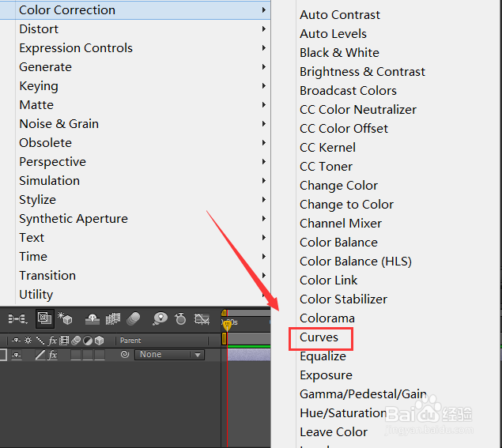Image resolution: width=502 pixels, height=448 pixels.
Task: Click the layer's parent pick whip spiral
Action: click(x=125, y=354)
